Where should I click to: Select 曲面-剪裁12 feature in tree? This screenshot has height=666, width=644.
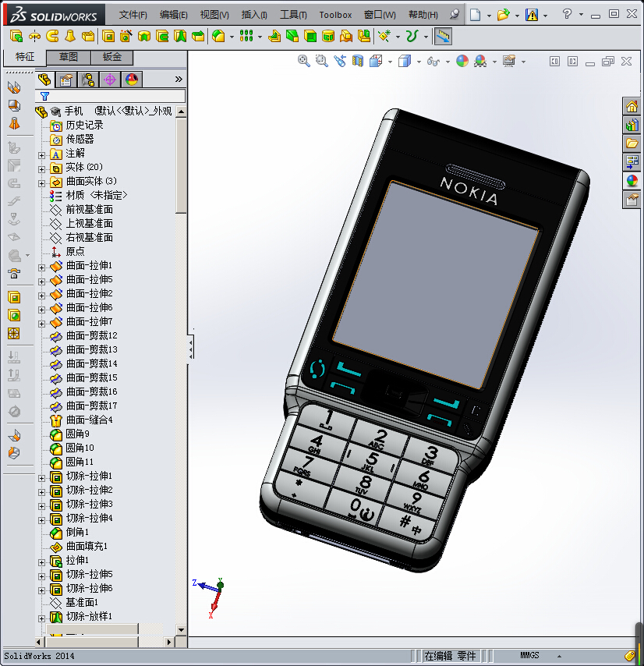[x=92, y=335]
